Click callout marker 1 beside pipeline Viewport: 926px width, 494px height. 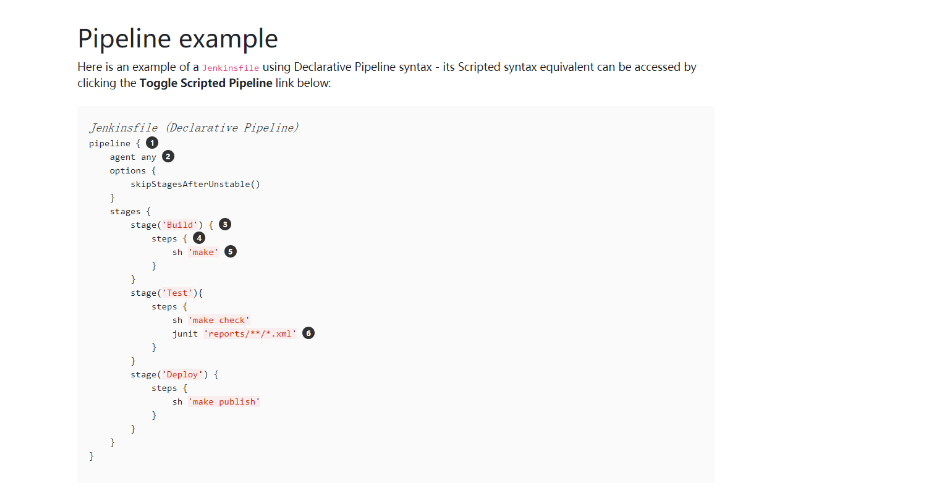pyautogui.click(x=151, y=143)
